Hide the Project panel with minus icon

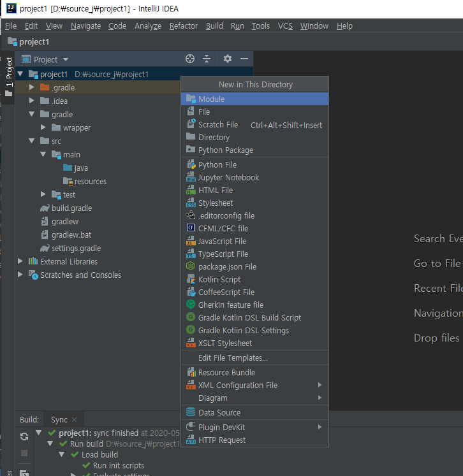pyautogui.click(x=244, y=59)
